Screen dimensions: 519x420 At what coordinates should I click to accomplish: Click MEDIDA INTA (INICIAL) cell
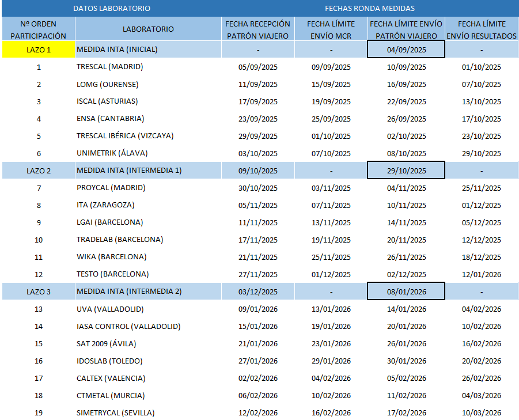click(x=148, y=50)
